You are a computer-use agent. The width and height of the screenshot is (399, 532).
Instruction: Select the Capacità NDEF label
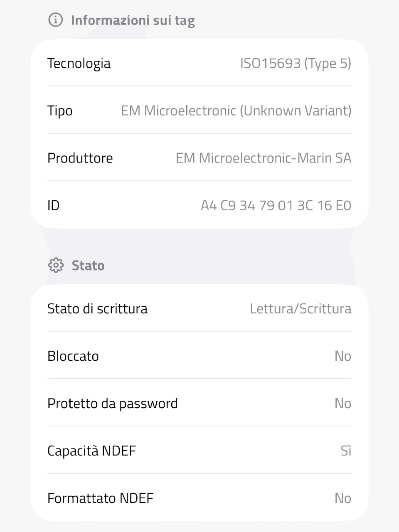click(x=92, y=451)
